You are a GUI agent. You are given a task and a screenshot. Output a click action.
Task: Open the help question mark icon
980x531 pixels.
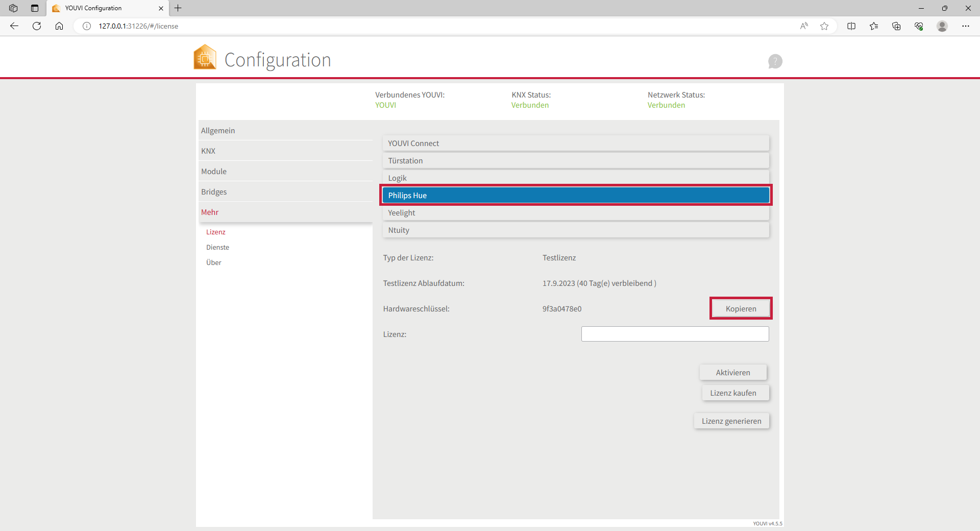[x=775, y=61]
